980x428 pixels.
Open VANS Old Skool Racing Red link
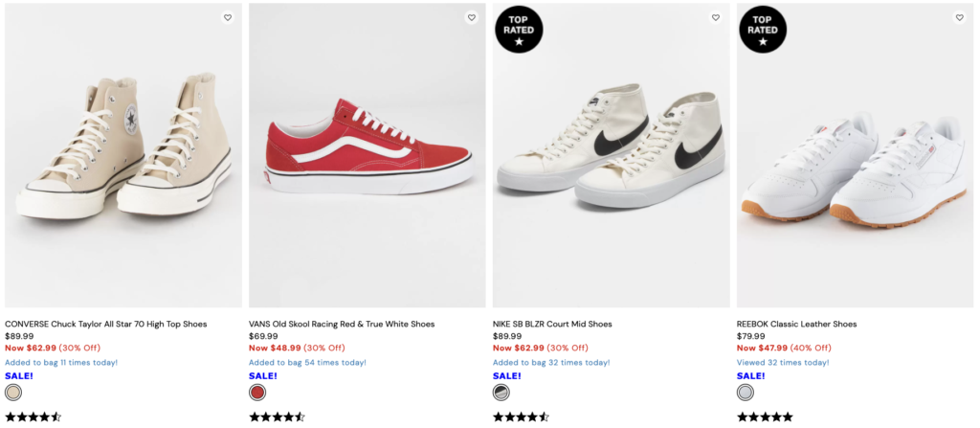click(x=342, y=324)
